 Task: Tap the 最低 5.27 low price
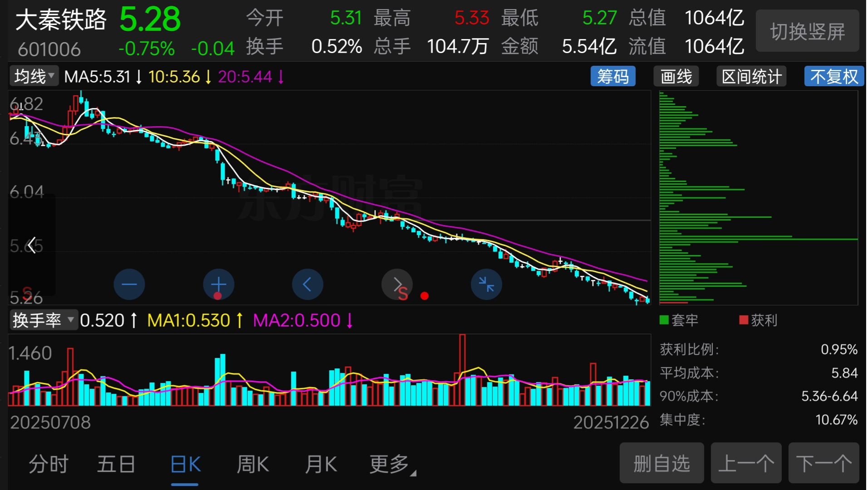[x=599, y=18]
